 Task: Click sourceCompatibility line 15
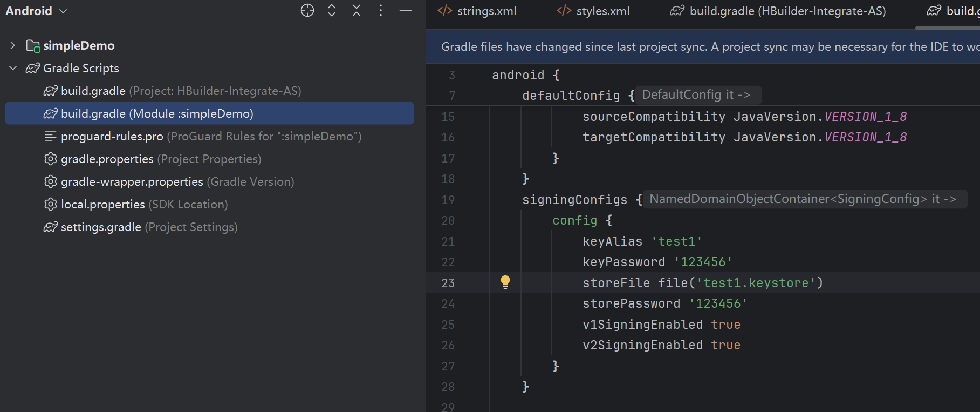point(745,117)
